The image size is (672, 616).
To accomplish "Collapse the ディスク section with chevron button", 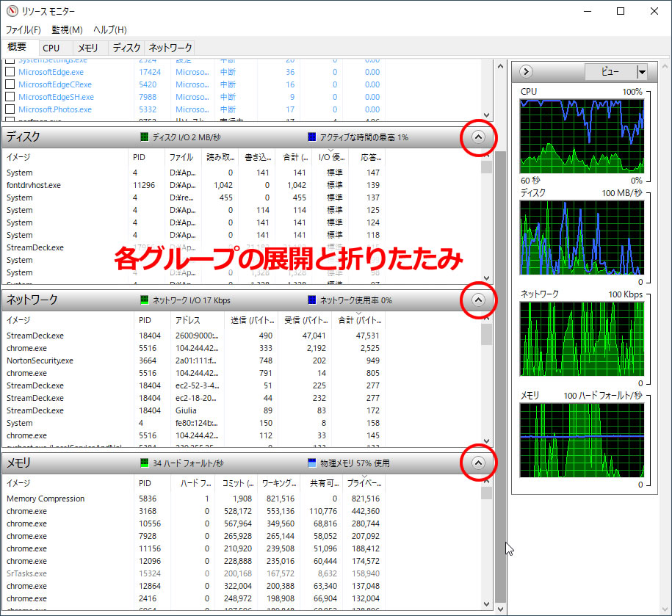I will click(x=478, y=137).
